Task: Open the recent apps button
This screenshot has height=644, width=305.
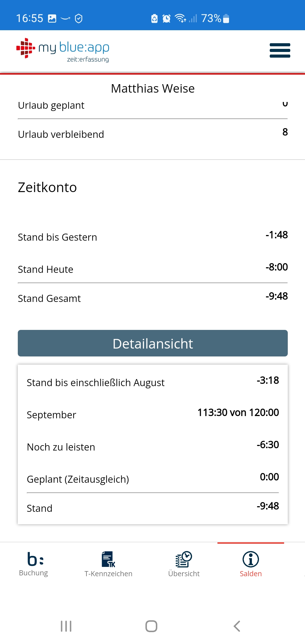Action: (66, 626)
